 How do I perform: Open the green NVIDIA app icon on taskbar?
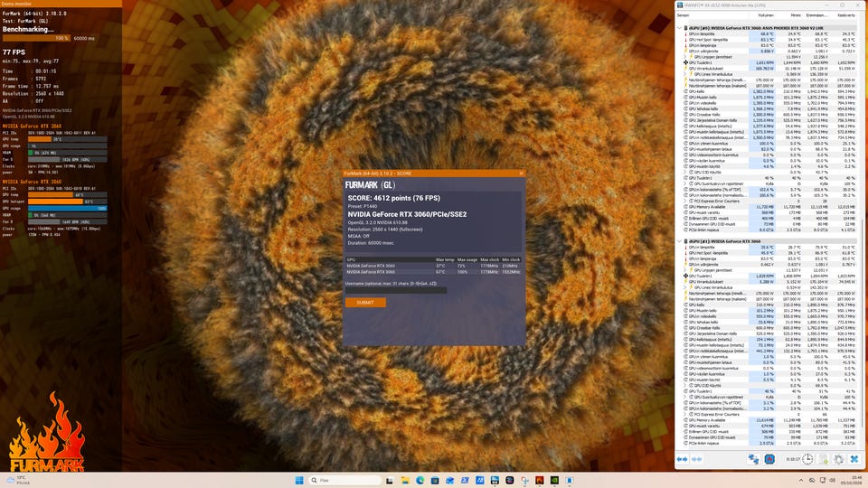[554, 480]
